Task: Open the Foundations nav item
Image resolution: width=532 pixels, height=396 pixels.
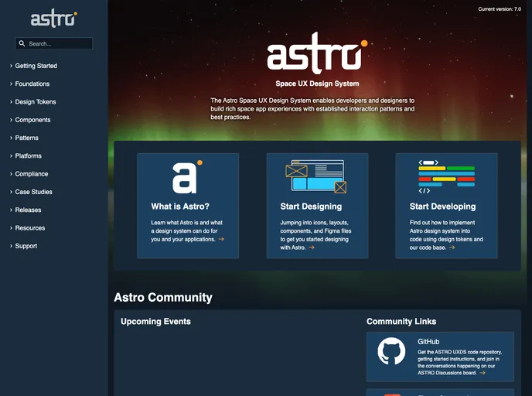Action: tap(32, 84)
